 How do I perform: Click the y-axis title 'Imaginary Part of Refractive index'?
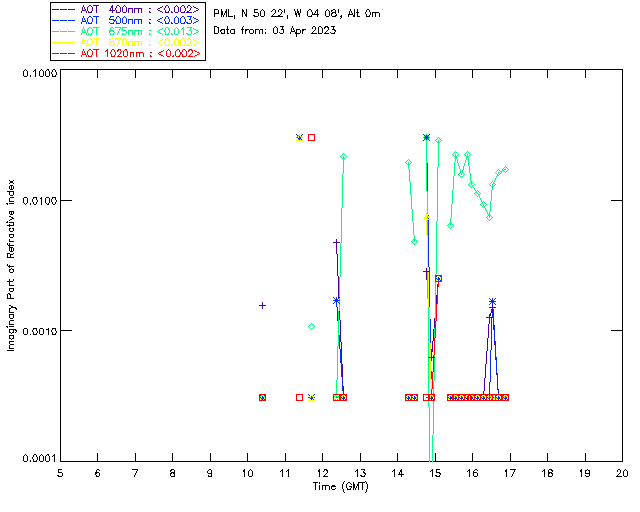(11, 265)
